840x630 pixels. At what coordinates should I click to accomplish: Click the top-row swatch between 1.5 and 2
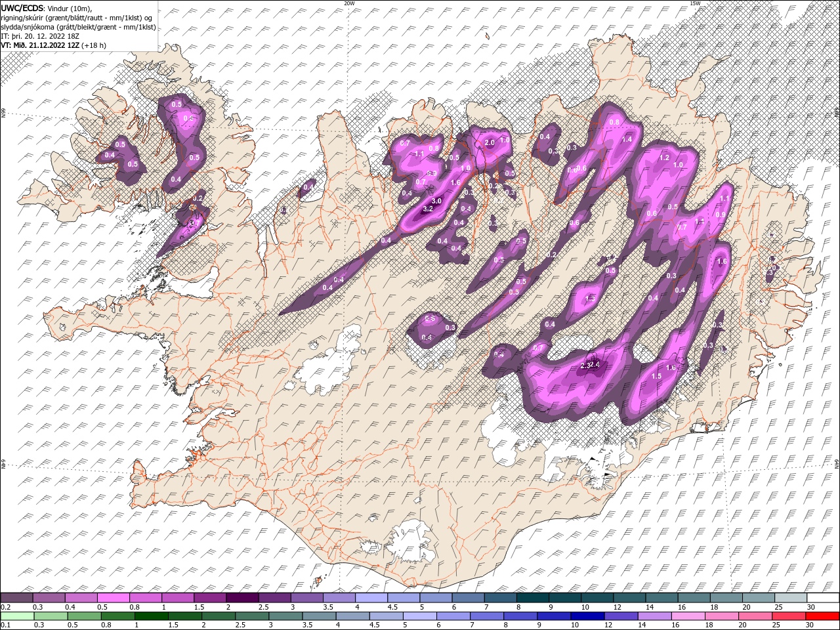point(209,598)
